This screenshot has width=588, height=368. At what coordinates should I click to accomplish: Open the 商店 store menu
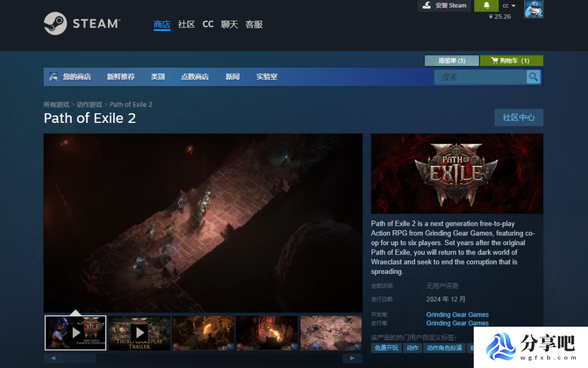(x=162, y=24)
